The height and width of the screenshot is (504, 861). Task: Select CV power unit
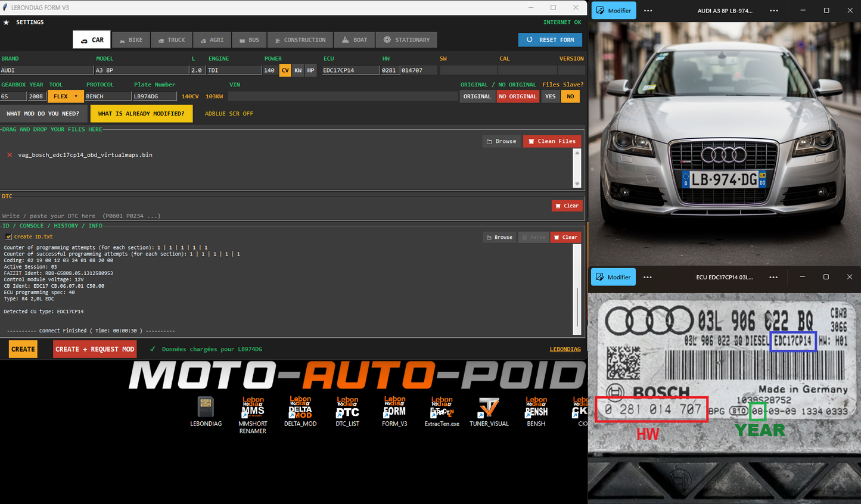(x=285, y=70)
